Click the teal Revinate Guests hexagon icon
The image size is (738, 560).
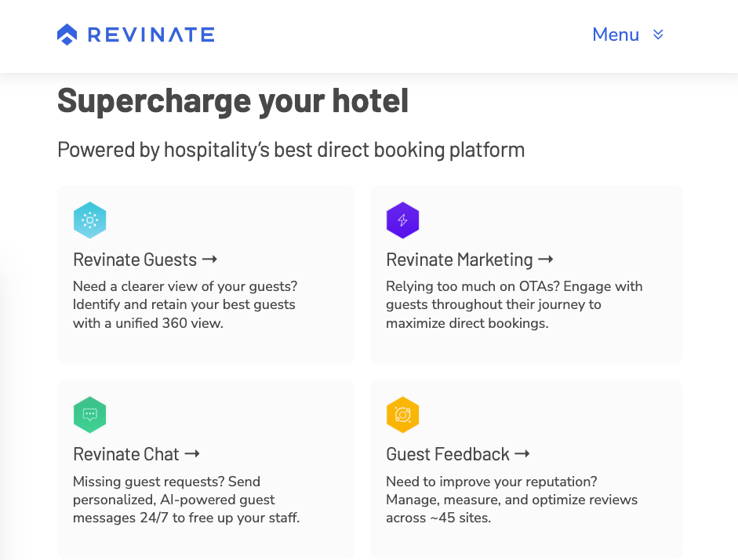pyautogui.click(x=89, y=220)
